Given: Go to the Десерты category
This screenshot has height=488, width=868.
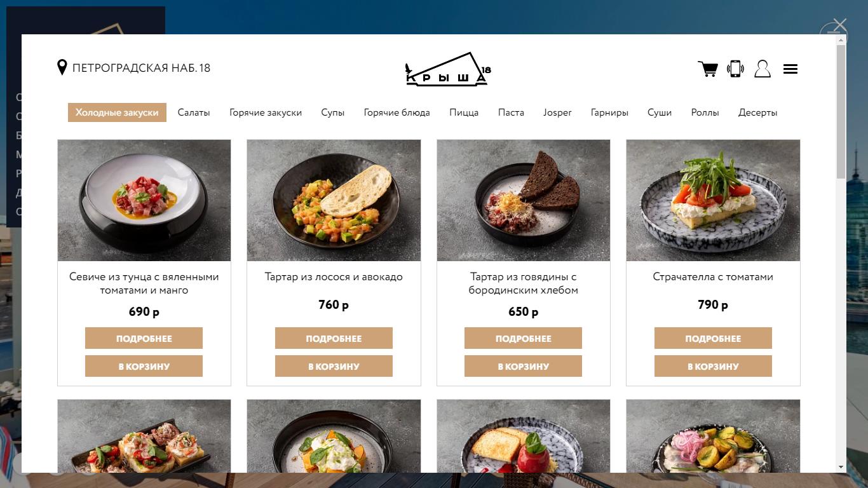Looking at the screenshot, I should pyautogui.click(x=757, y=112).
